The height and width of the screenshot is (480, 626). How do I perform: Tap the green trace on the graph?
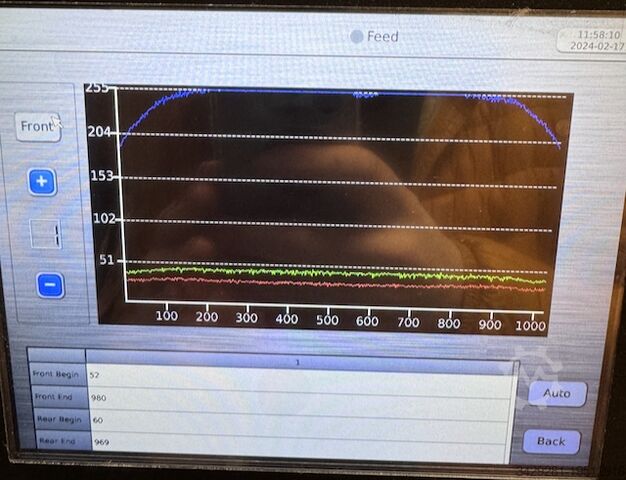(300, 272)
